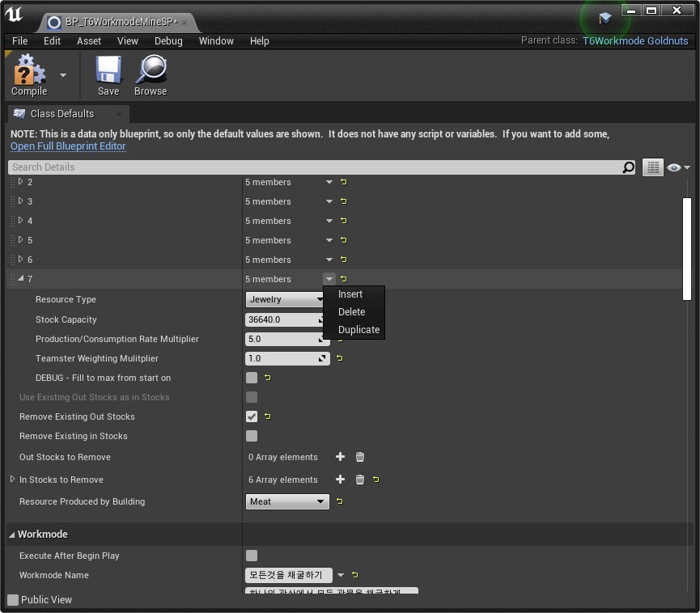Expand array element 6
The image size is (700, 613).
tap(20, 260)
